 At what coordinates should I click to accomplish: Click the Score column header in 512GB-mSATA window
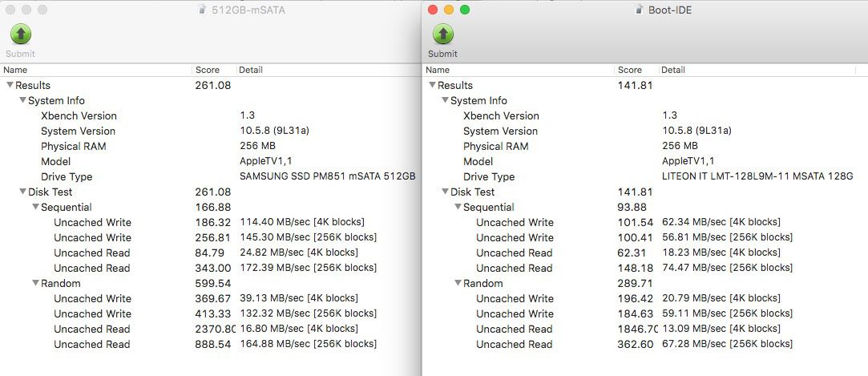pyautogui.click(x=214, y=70)
